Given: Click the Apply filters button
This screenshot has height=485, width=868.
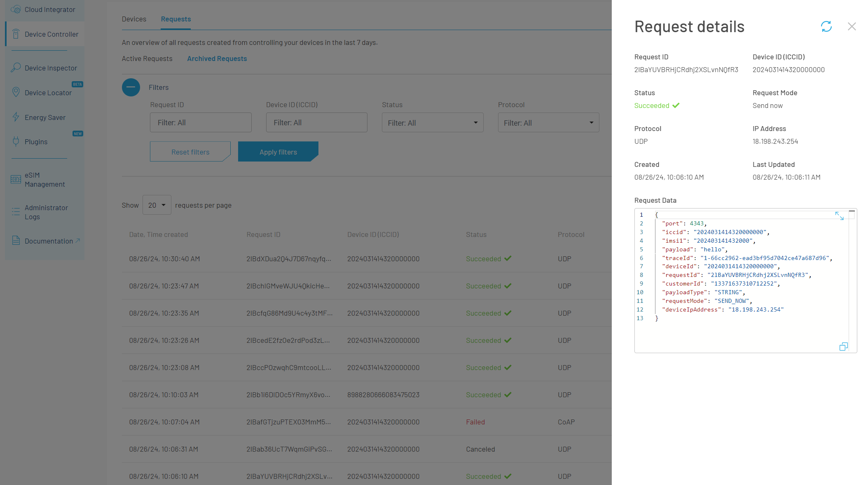Looking at the screenshot, I should coord(278,152).
